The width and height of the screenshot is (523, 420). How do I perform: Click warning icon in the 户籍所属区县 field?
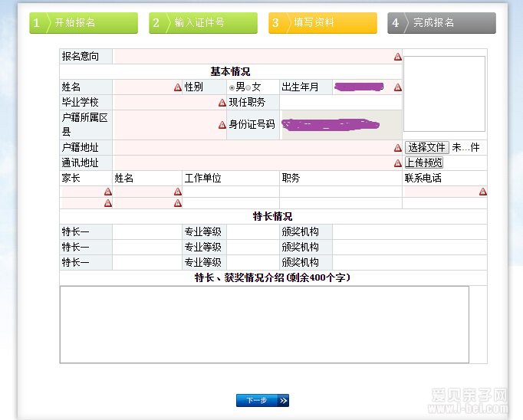222,125
